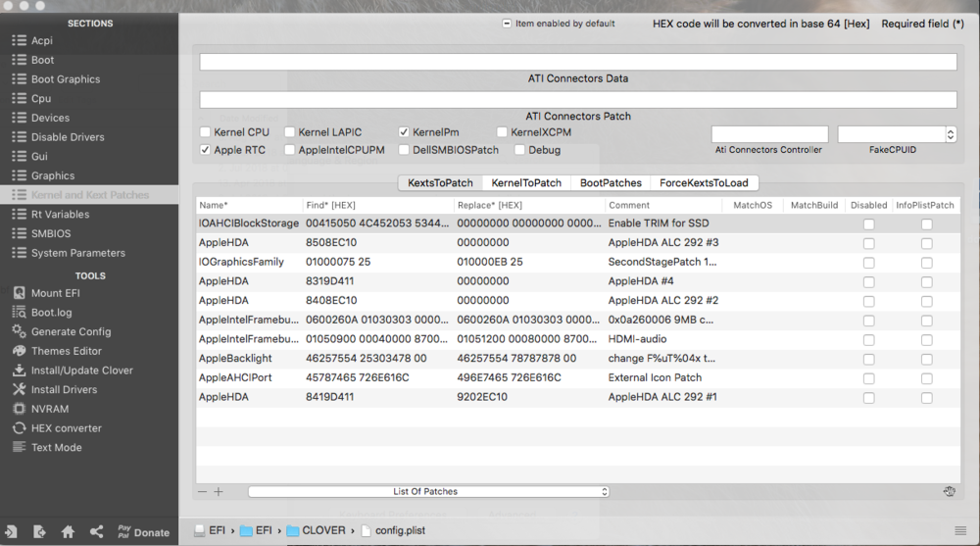Enable the Kernel CPU checkbox

(x=205, y=132)
